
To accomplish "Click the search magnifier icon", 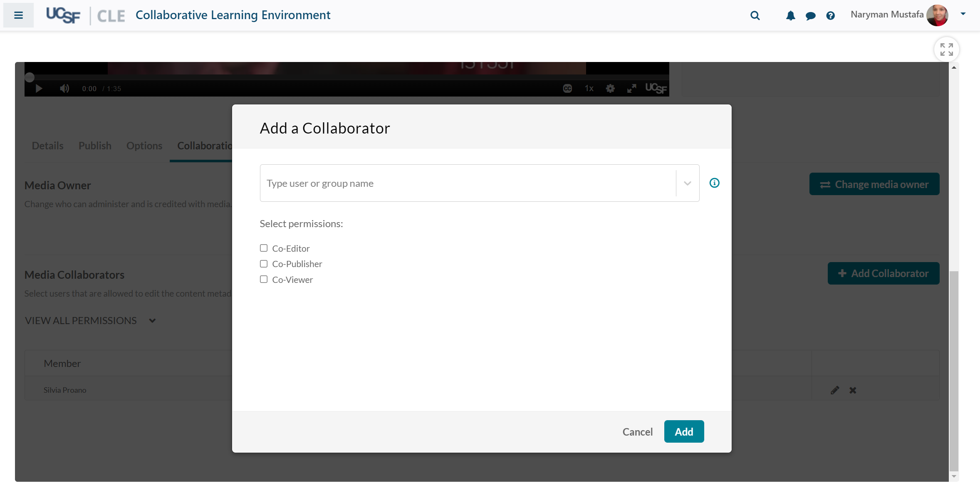I will tap(755, 16).
